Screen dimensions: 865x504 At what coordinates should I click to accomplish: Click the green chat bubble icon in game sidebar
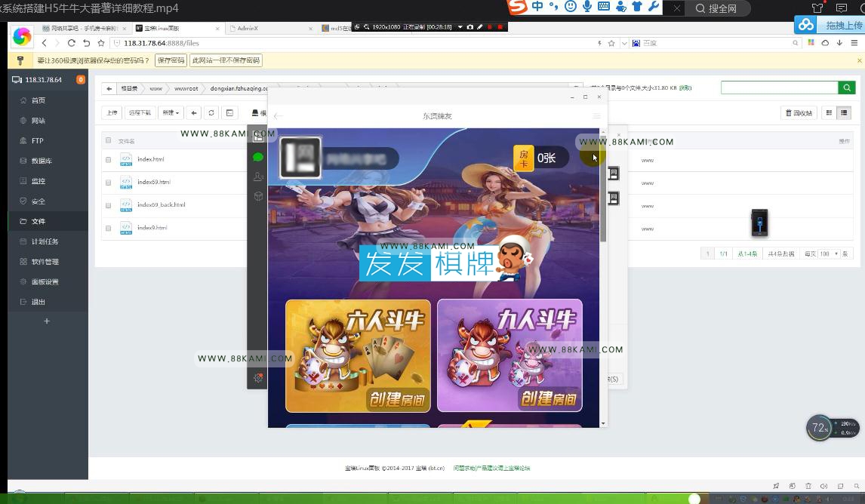click(257, 157)
